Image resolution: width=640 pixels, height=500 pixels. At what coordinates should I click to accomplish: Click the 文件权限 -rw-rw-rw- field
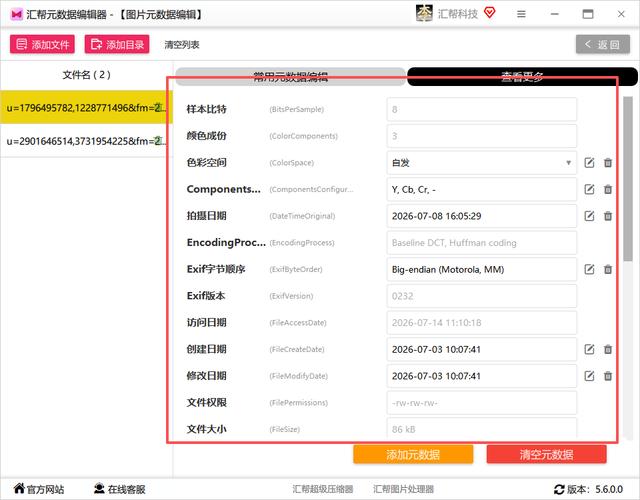point(482,403)
